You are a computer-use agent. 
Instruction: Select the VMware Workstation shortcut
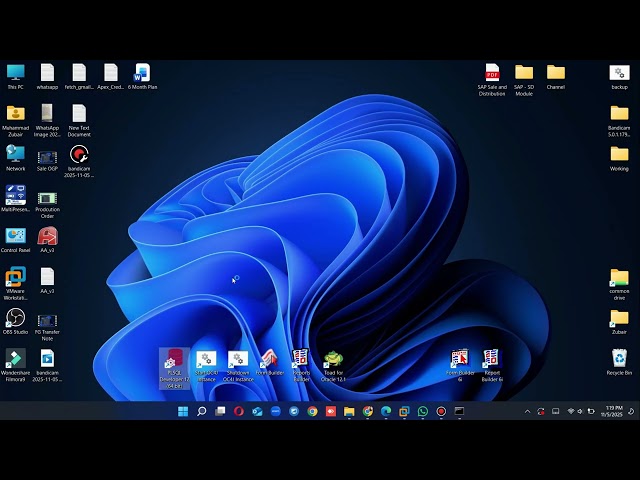tap(16, 284)
